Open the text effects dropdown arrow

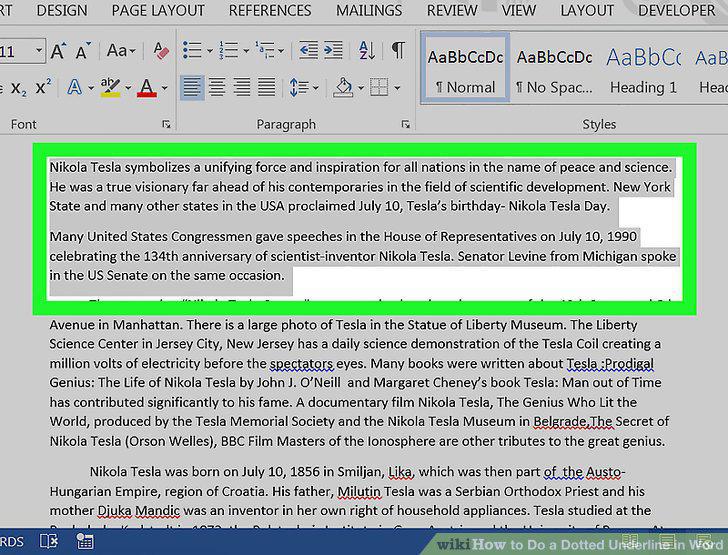pyautogui.click(x=91, y=87)
